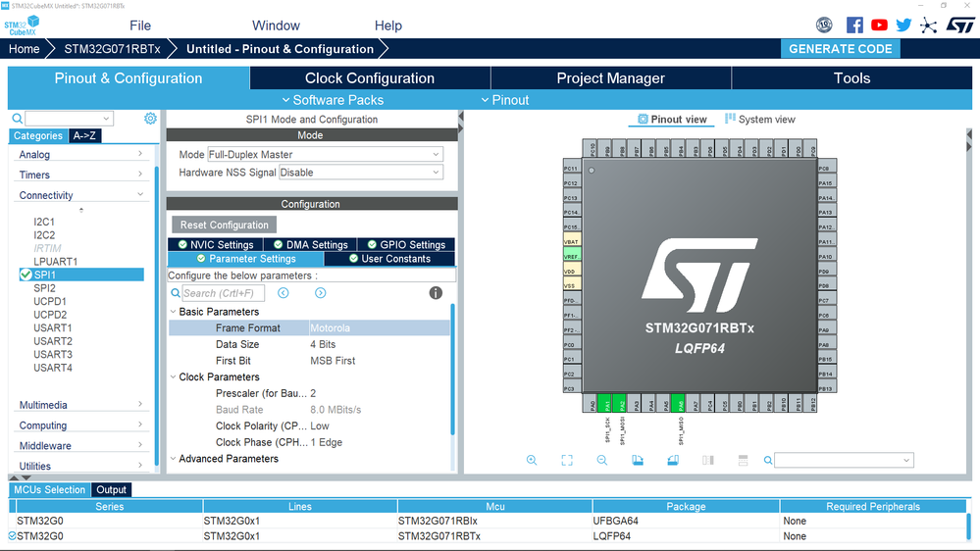Go to previous parameter search result
The image size is (980, 551).
coord(284,293)
